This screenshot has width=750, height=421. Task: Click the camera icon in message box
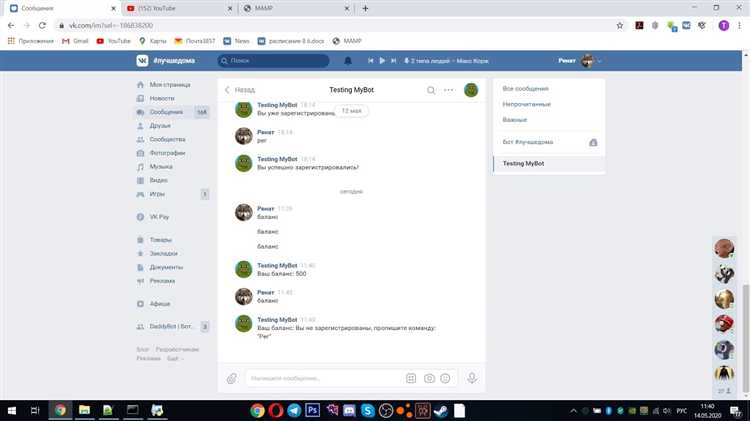[430, 378]
